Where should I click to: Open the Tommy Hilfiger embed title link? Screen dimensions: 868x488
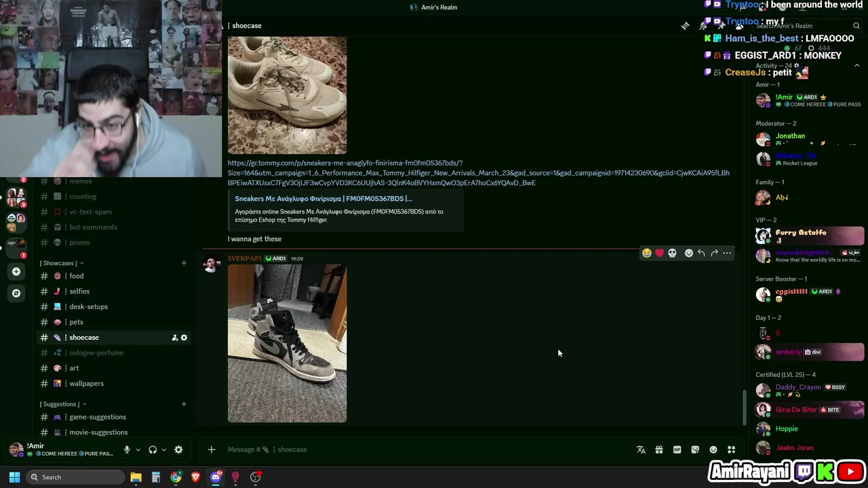click(323, 199)
